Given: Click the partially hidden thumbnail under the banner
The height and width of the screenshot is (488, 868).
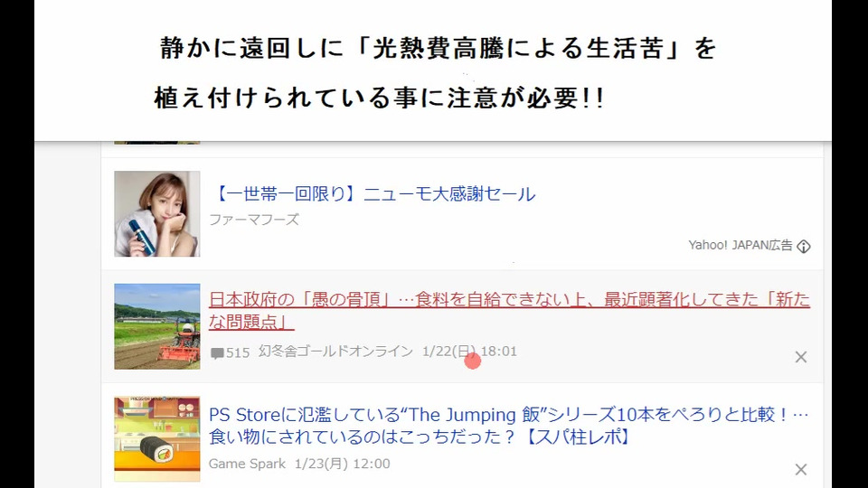Looking at the screenshot, I should coord(157,143).
